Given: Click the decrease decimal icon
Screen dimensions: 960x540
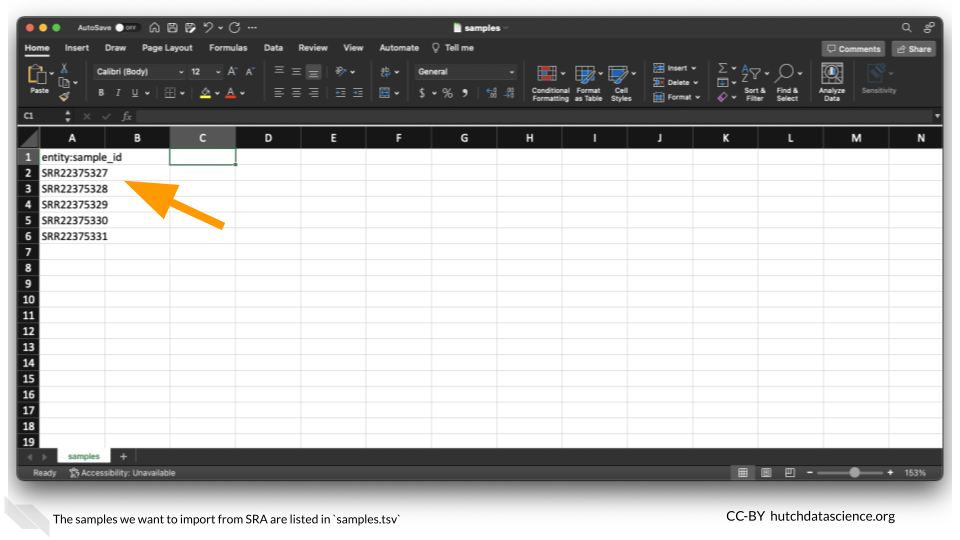Looking at the screenshot, I should click(x=509, y=93).
